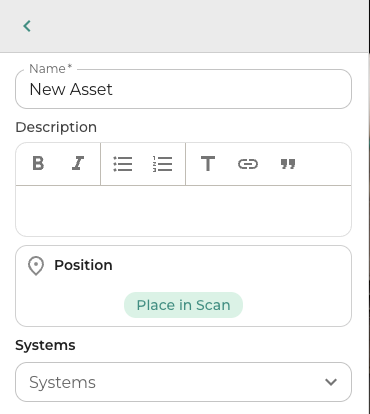Viewport: 370px width, 414px height.
Task: Insert a hyperlink in description
Action: click(x=248, y=164)
